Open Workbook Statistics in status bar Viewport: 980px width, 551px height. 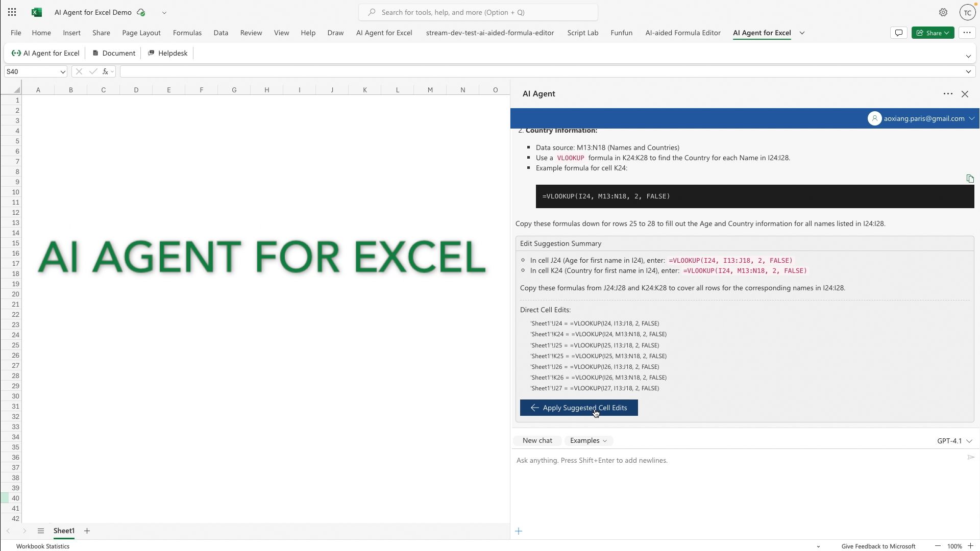[x=43, y=546]
